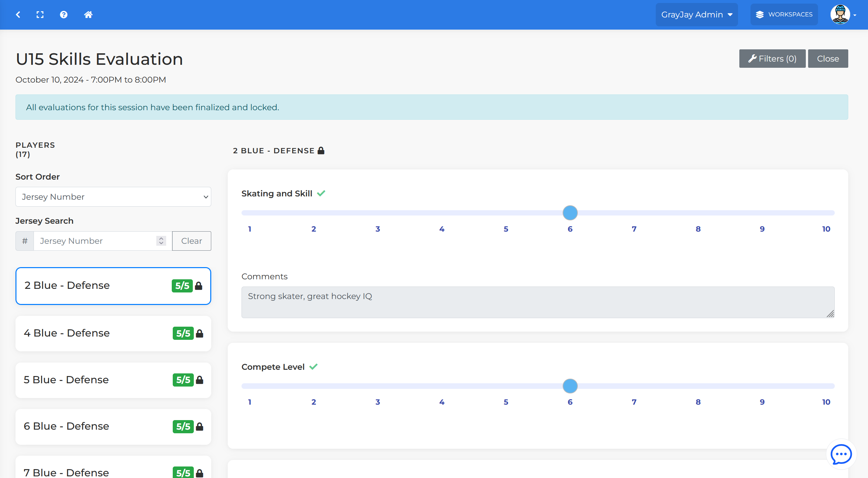This screenshot has width=868, height=478.
Task: Expand the GrayJay Admin dropdown
Action: [697, 14]
